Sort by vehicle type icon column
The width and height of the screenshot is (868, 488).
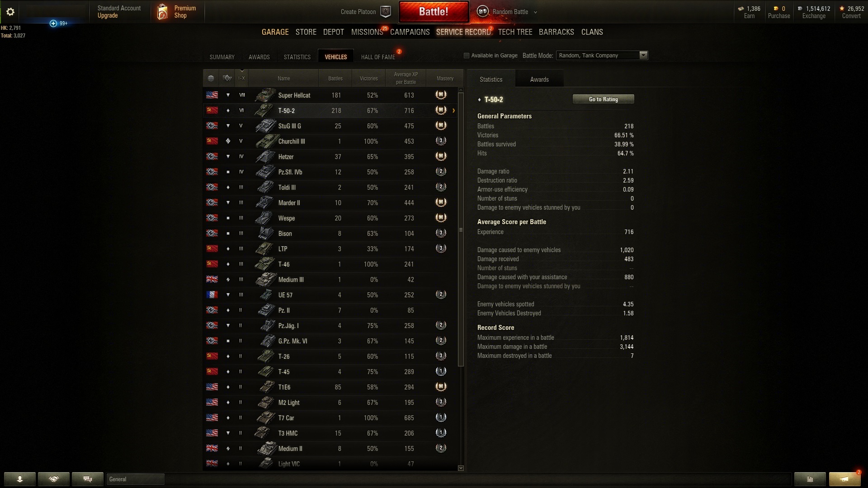click(x=227, y=78)
